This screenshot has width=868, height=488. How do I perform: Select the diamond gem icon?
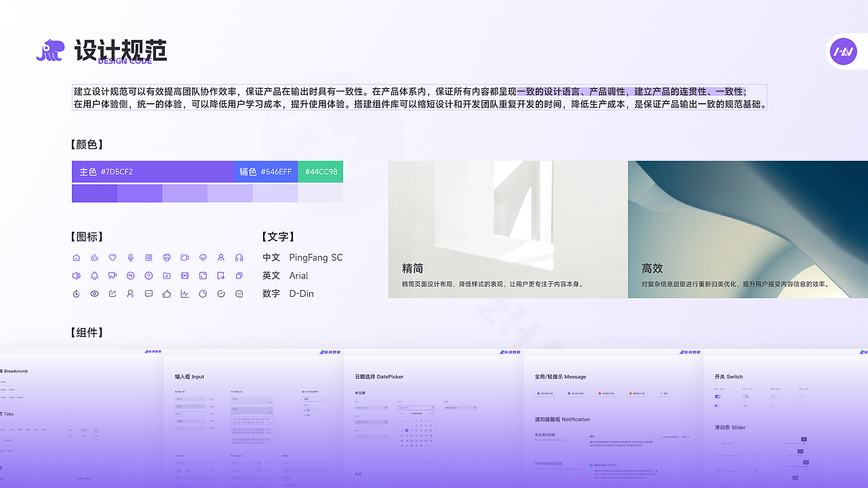coord(203,258)
